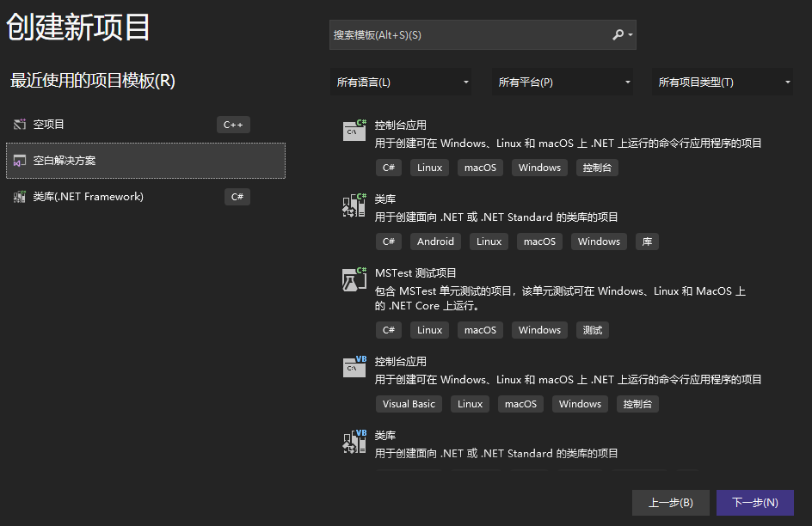Select the MSTest 测试项目 template title

[x=415, y=273]
